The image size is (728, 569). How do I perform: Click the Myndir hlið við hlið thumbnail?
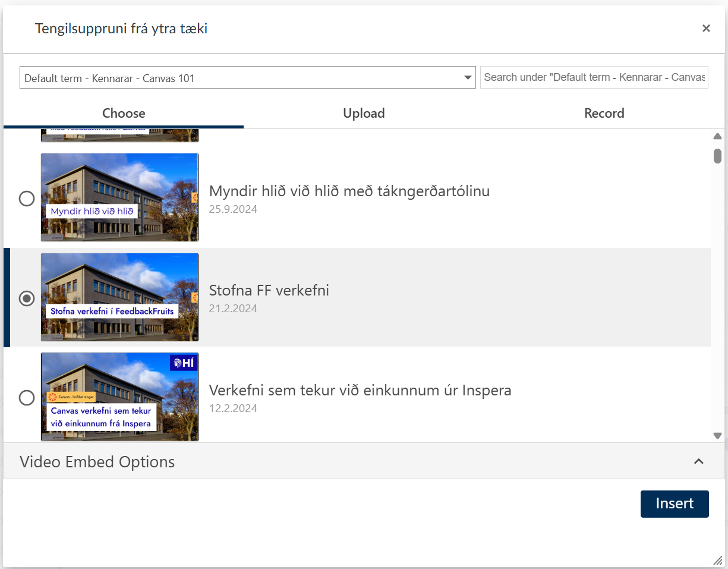tap(119, 197)
